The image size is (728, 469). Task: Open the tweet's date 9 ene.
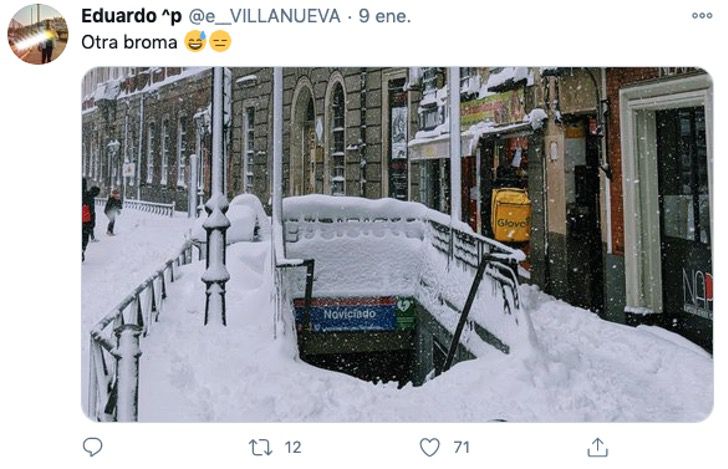(384, 16)
